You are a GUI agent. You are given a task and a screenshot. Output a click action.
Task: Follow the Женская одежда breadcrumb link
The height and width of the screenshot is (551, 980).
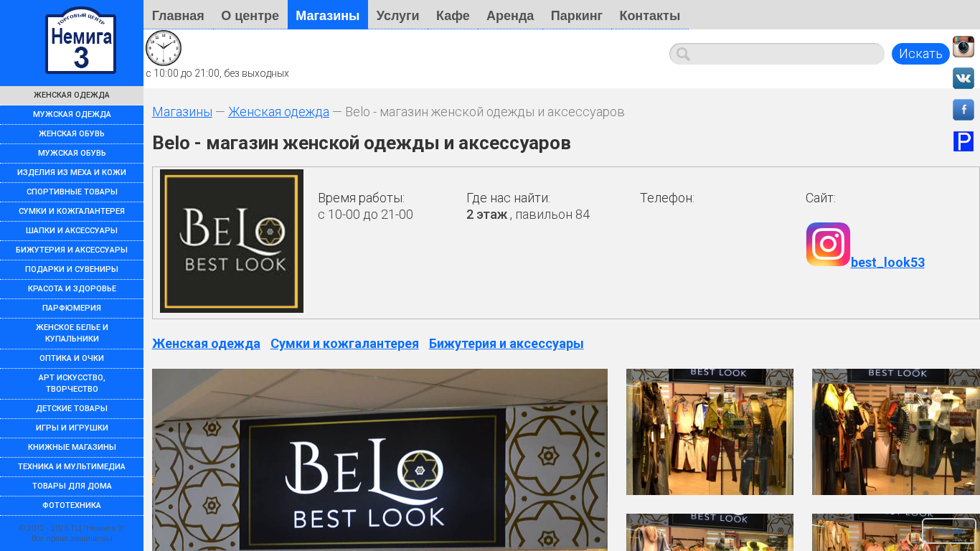tap(278, 112)
